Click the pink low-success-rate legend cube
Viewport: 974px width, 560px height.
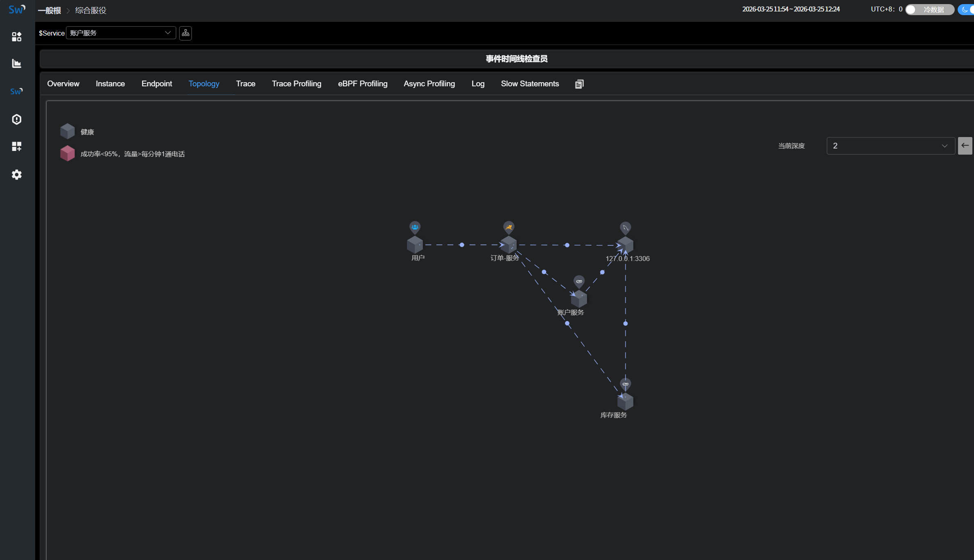click(x=67, y=153)
